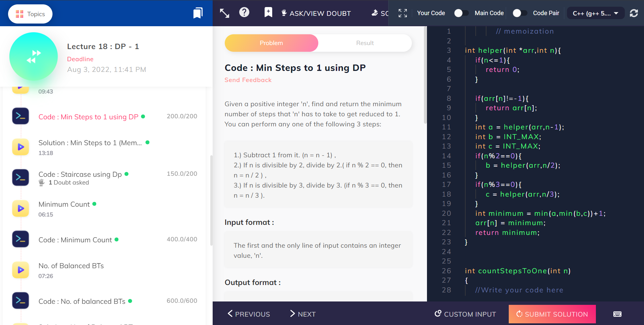Click the lecture list scrollbar
The height and width of the screenshot is (325, 644).
tap(211, 200)
